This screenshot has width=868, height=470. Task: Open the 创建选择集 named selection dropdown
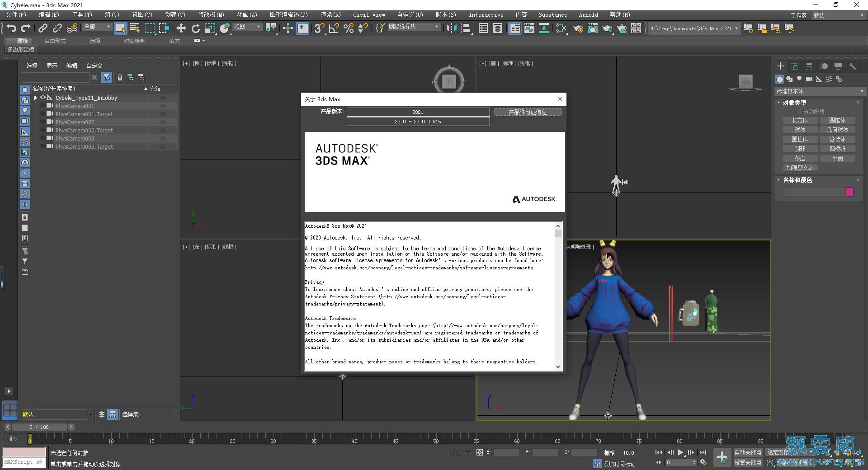click(414, 27)
